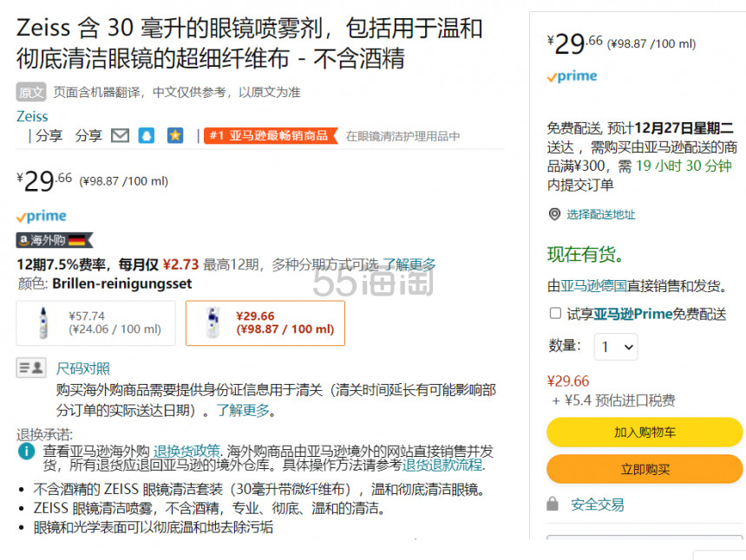
Task: Open the 尺码对照 size chart link
Action: click(x=83, y=368)
